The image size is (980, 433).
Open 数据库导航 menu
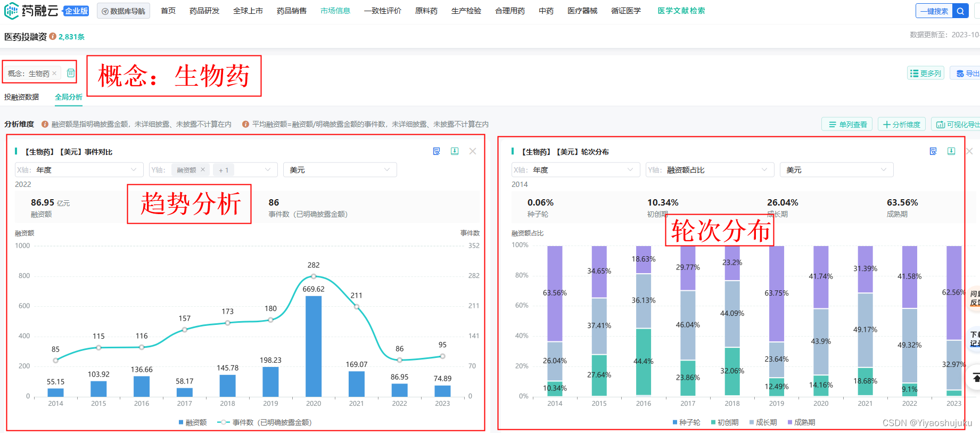click(123, 11)
